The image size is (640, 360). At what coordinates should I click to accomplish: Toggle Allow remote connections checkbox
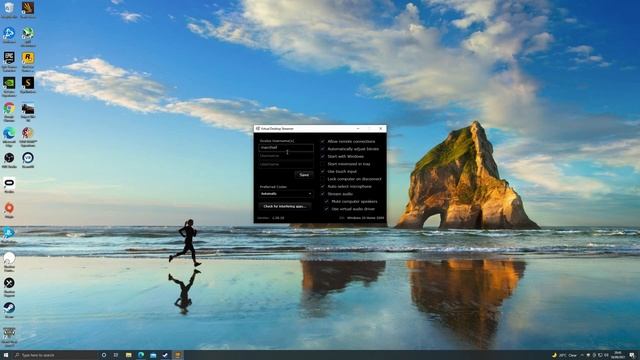(x=322, y=141)
